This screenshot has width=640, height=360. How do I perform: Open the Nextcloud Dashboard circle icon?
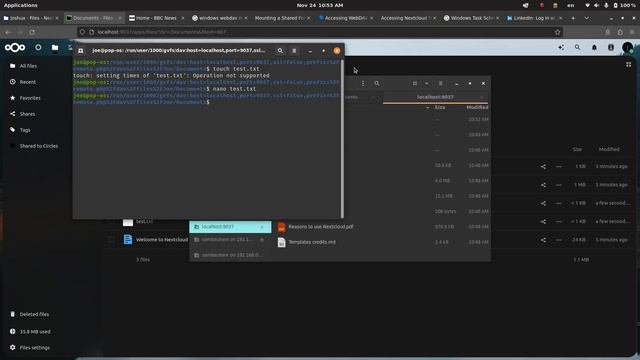[x=38, y=48]
